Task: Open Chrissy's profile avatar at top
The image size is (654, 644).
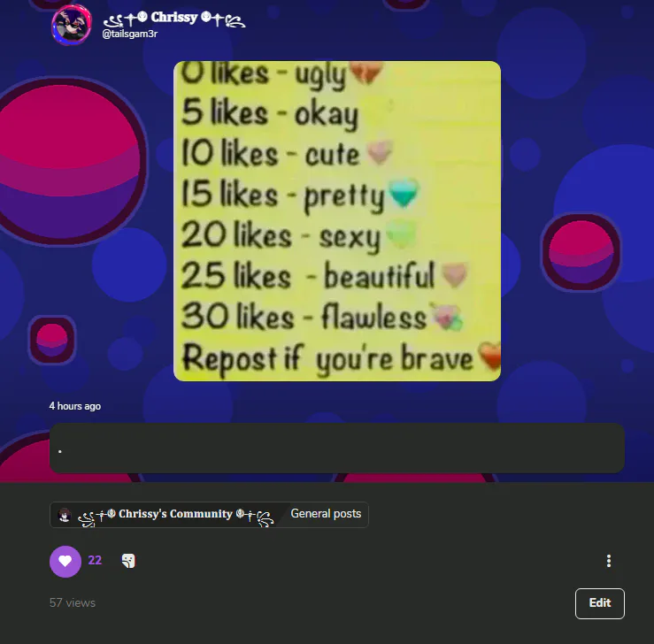Action: pyautogui.click(x=72, y=25)
